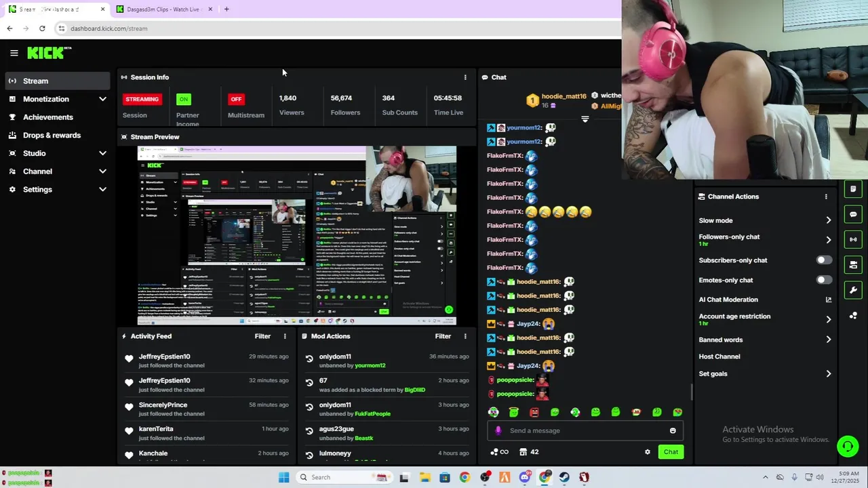Open Channel Actions three-dot menu
This screenshot has width=868, height=488.
[x=826, y=197]
